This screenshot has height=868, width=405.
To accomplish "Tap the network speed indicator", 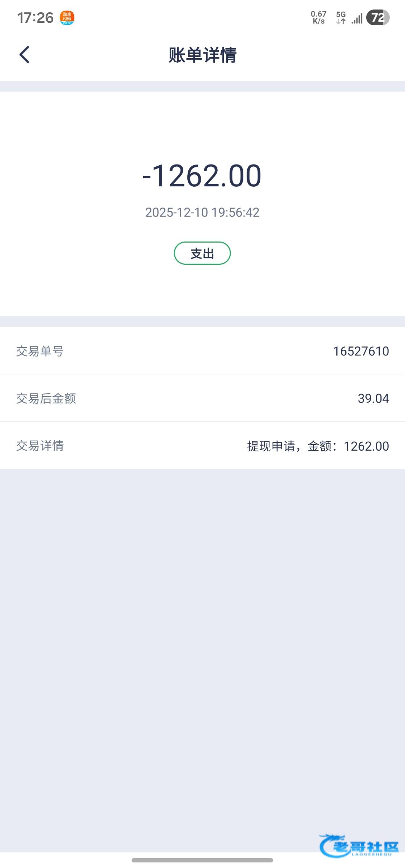I will [x=319, y=17].
